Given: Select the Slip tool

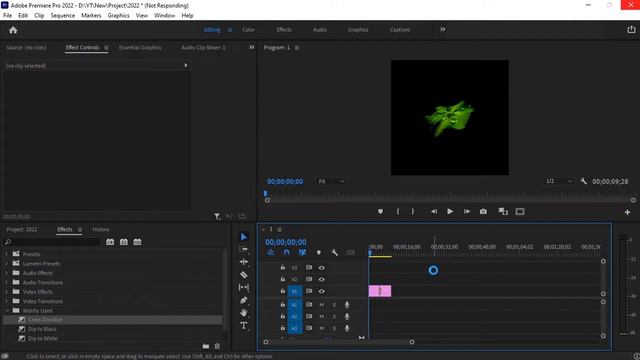Looking at the screenshot, I should coord(244,287).
